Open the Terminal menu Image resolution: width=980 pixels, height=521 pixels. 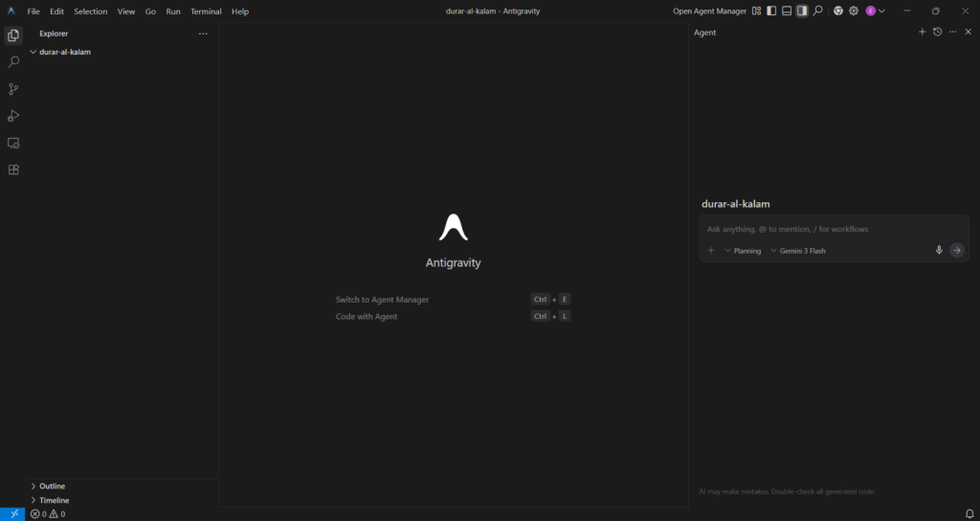click(206, 11)
